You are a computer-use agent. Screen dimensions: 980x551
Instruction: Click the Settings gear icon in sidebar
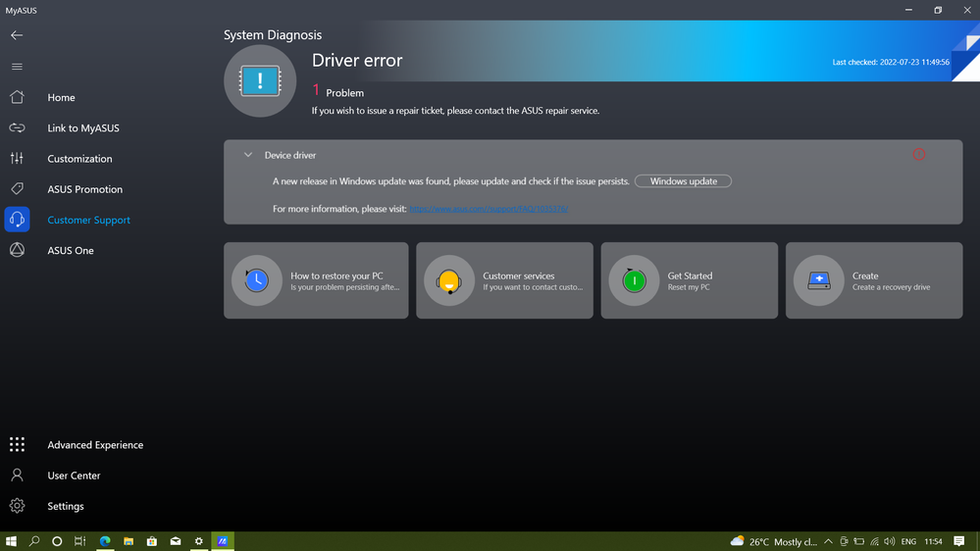click(17, 505)
